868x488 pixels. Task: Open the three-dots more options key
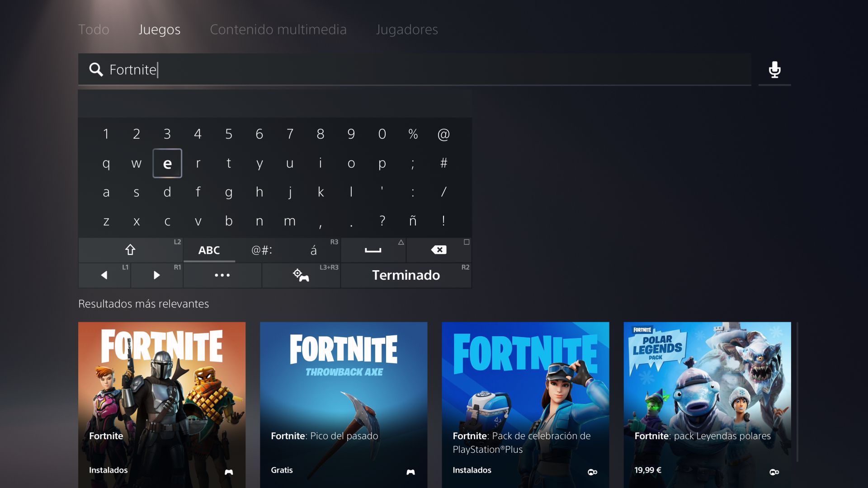[x=222, y=275]
